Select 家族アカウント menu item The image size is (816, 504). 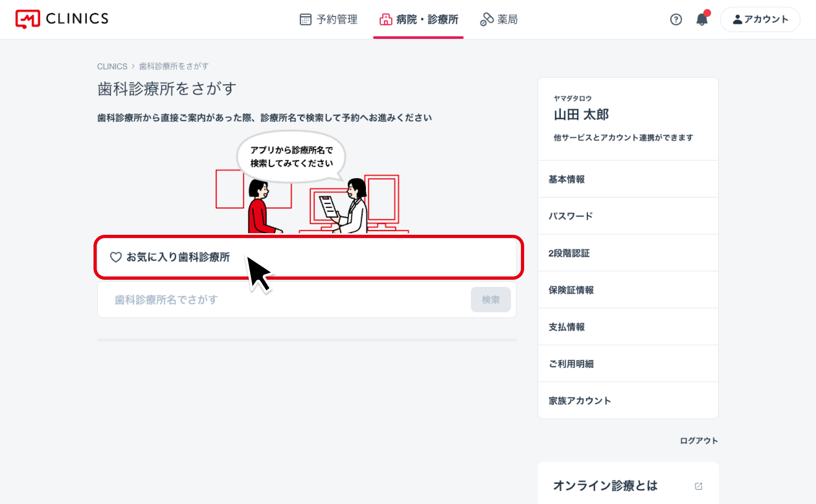tap(628, 400)
